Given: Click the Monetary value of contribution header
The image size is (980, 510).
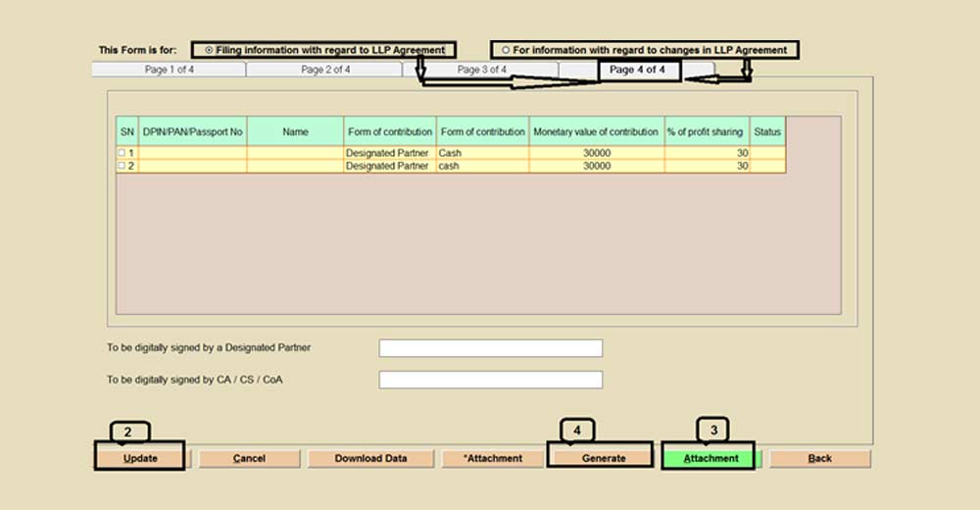Looking at the screenshot, I should click(x=596, y=131).
